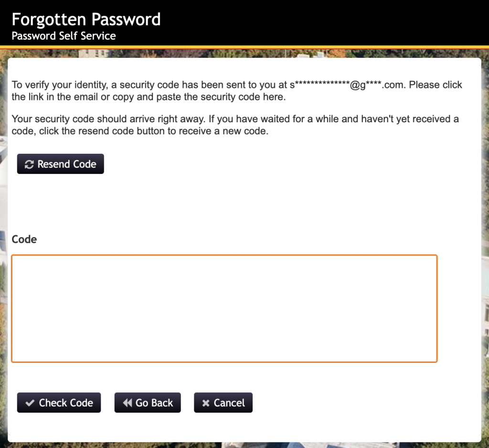Click the checkmark icon on Check Code
The width and height of the screenshot is (489, 448).
point(30,403)
